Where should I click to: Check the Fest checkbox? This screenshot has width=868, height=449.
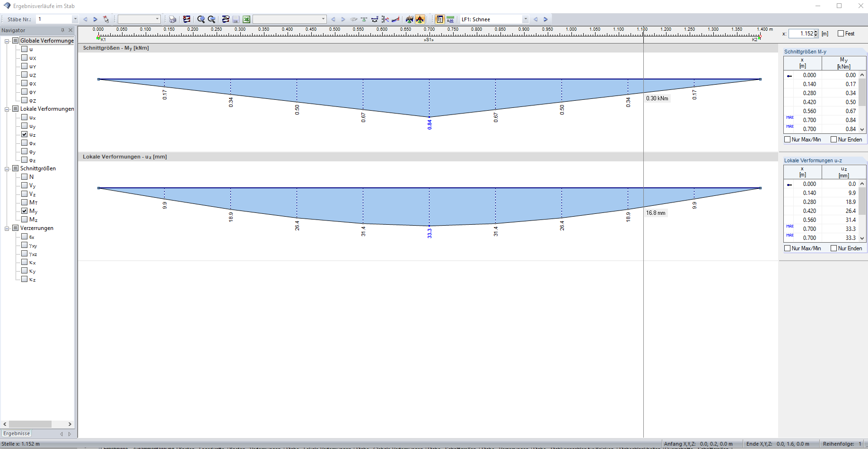point(841,34)
